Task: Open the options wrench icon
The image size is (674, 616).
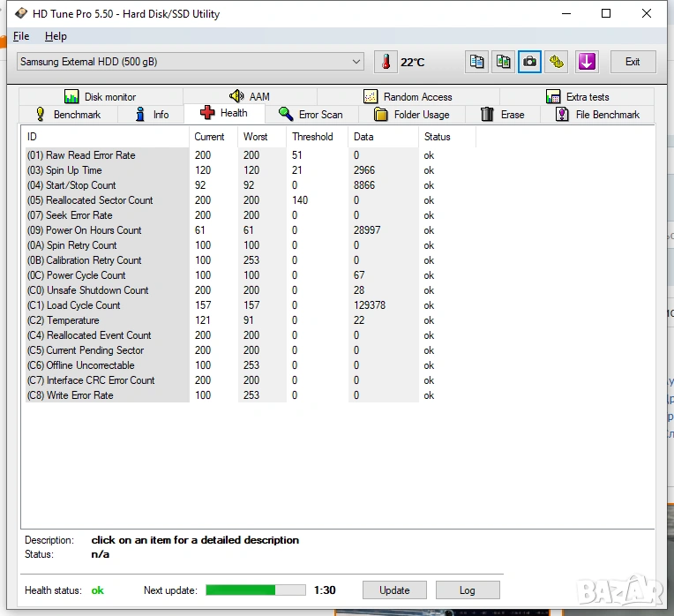Action: pyautogui.click(x=556, y=62)
